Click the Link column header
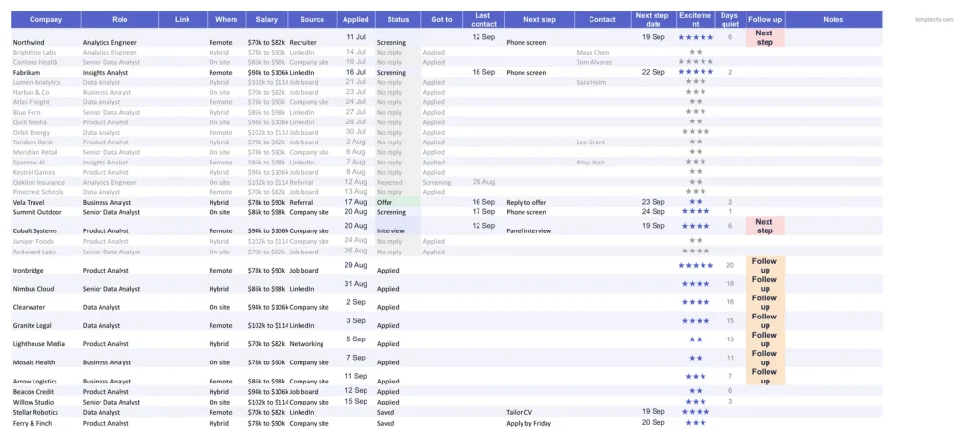The image size is (980, 438). point(183,19)
